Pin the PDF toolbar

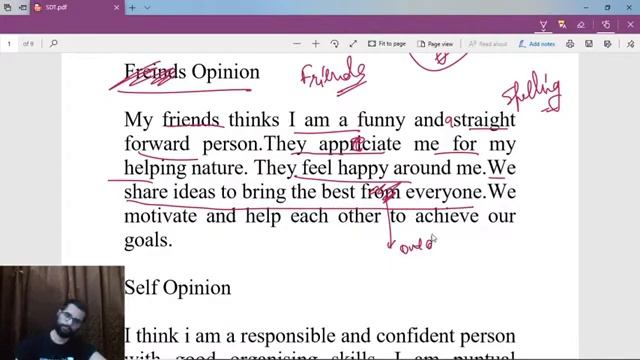coord(631,44)
